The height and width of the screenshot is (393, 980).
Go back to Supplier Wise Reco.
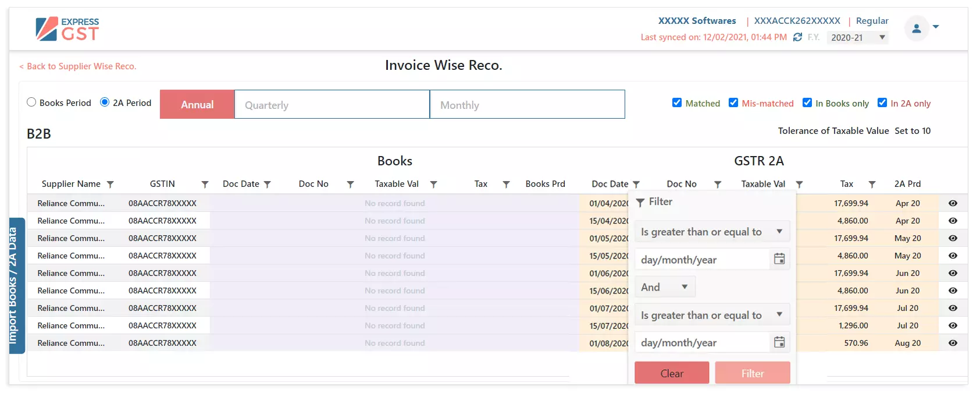click(x=78, y=66)
